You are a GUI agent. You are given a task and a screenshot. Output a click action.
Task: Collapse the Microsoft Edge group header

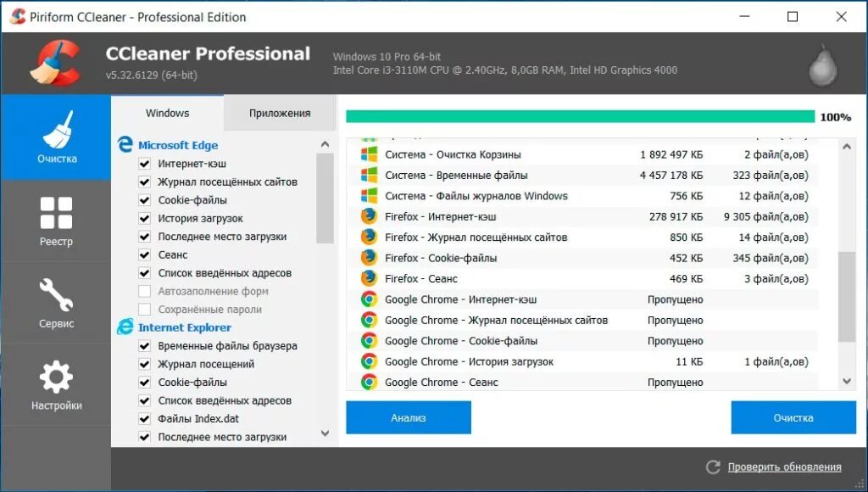tap(178, 145)
